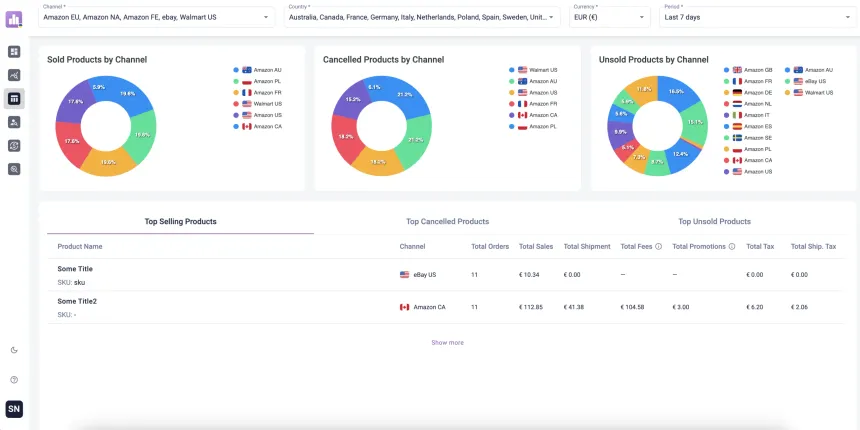This screenshot has height=430, width=860.
Task: Click the € 10.34 total sales value
Action: click(529, 275)
